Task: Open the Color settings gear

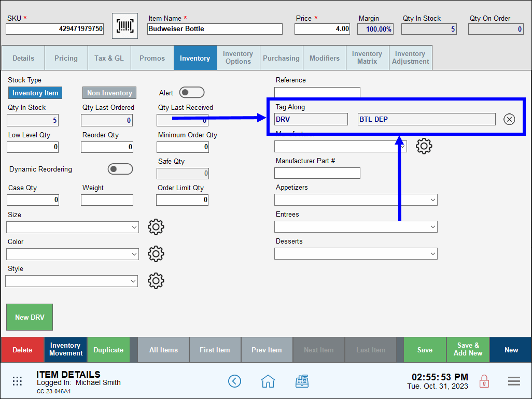Action: [x=156, y=254]
